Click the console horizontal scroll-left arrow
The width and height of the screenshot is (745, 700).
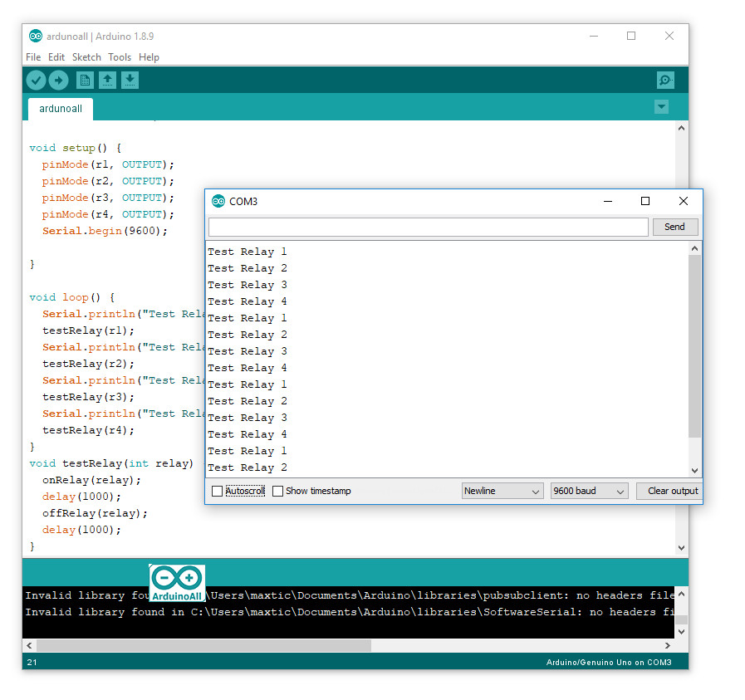pyautogui.click(x=29, y=645)
